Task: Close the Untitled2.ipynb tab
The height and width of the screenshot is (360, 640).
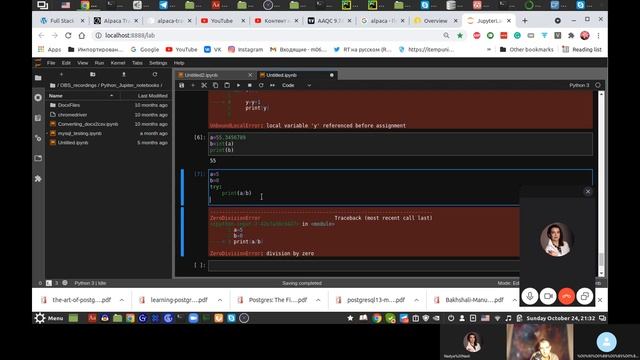Action: click(x=250, y=75)
